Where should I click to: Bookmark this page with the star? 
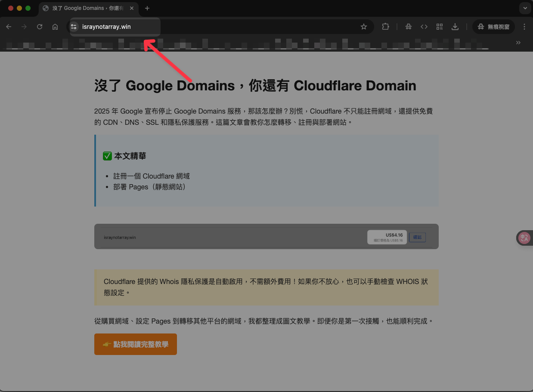(364, 27)
